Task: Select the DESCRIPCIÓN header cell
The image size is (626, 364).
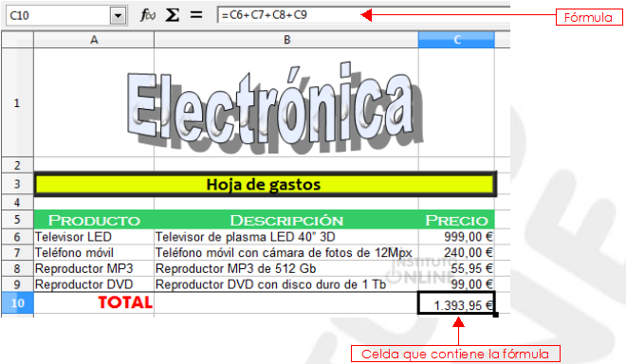Action: [x=286, y=220]
